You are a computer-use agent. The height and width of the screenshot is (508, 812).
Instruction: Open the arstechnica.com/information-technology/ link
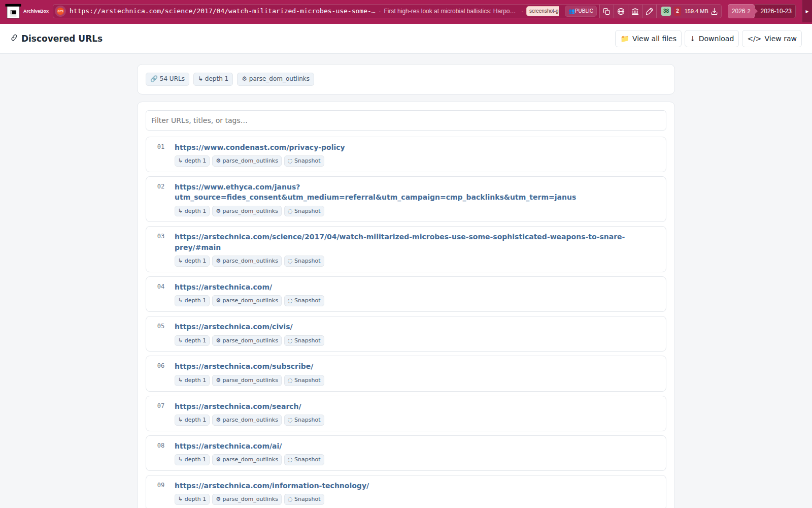coord(272,486)
